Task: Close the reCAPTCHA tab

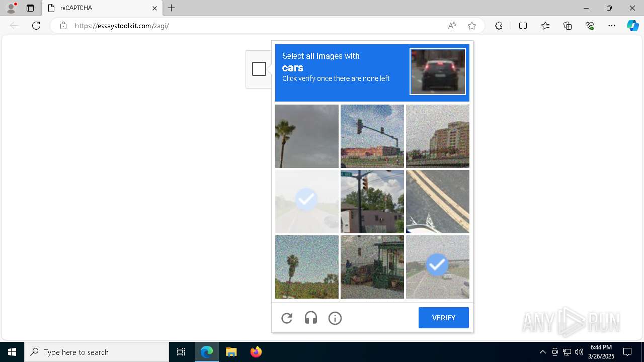Action: point(154,8)
